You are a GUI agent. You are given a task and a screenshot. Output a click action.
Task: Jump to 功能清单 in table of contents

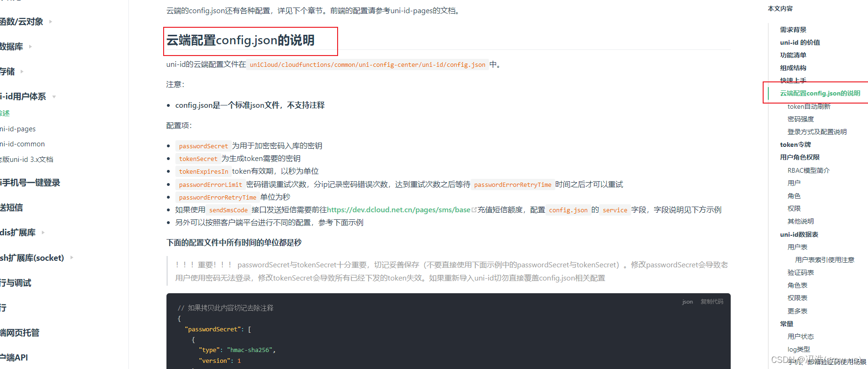click(x=793, y=55)
